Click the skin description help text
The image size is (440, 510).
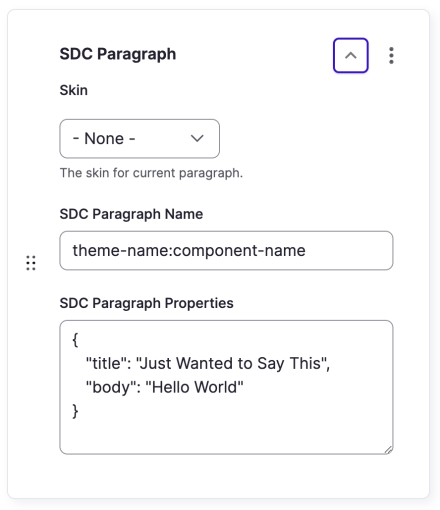151,173
